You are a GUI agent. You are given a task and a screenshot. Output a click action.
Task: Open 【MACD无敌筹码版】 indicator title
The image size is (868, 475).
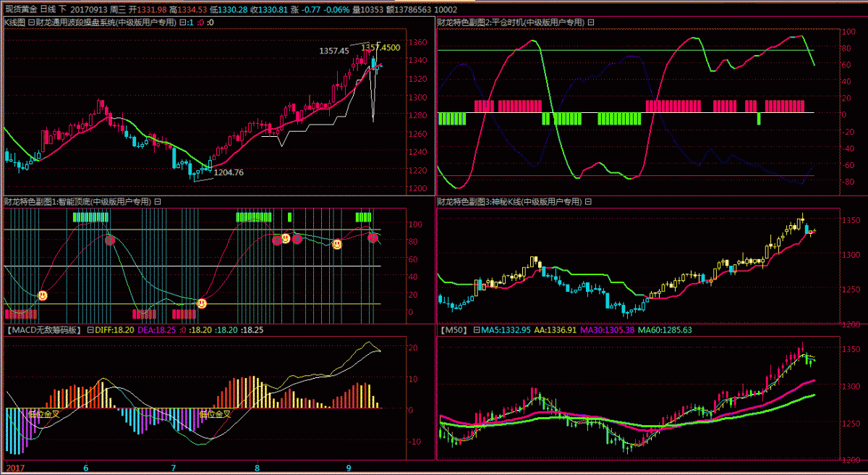pyautogui.click(x=45, y=329)
